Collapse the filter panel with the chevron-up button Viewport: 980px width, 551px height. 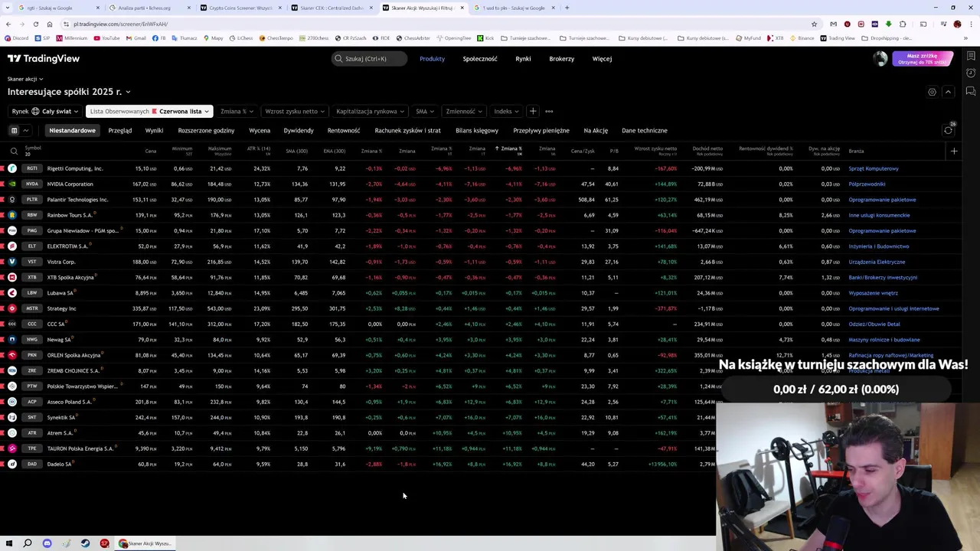pyautogui.click(x=948, y=92)
